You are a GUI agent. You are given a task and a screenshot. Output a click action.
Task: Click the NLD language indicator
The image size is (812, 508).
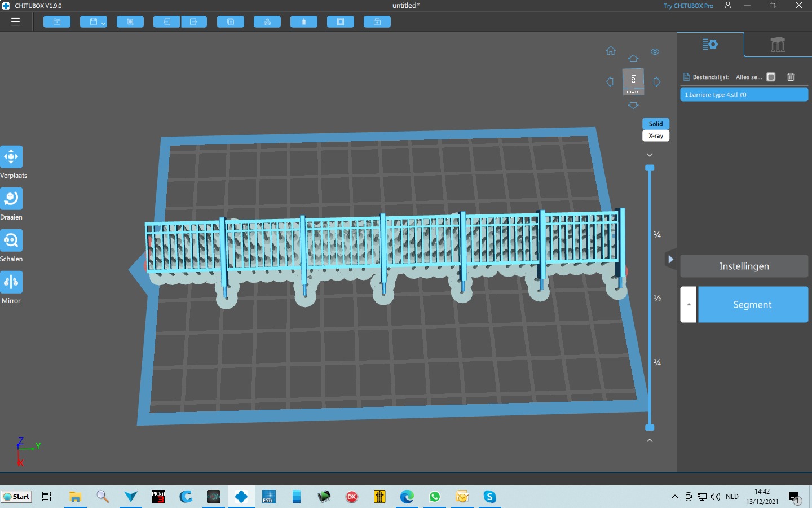[732, 497]
